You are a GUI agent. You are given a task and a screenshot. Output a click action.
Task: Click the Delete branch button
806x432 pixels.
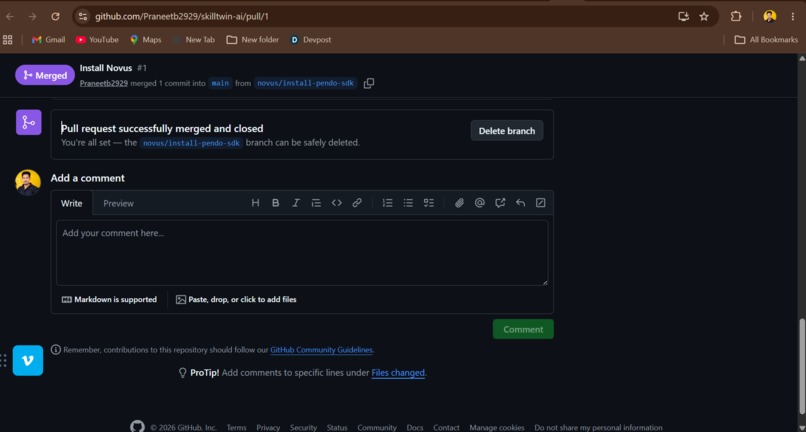point(507,131)
